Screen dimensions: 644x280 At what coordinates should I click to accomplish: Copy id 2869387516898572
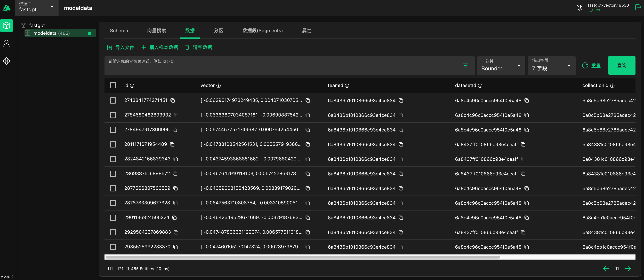click(175, 174)
